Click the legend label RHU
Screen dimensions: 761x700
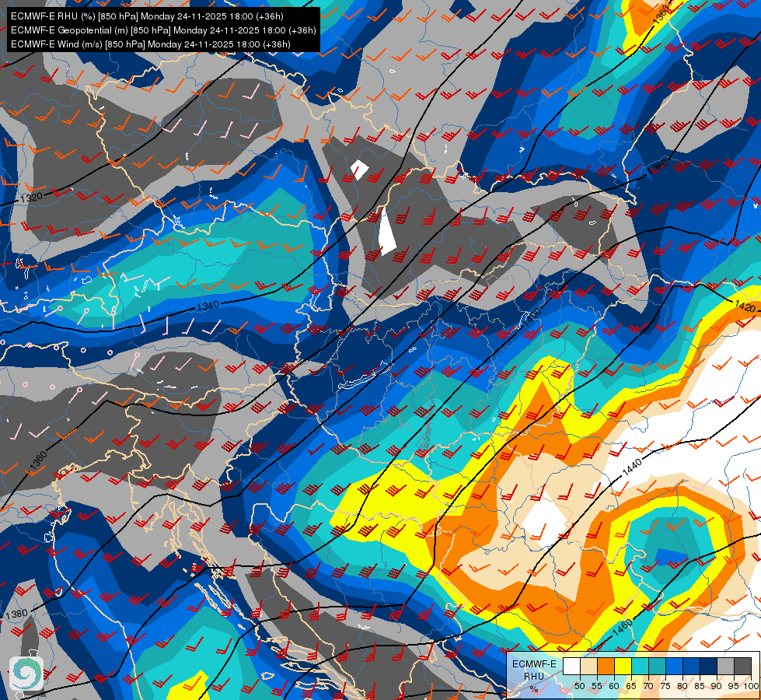[534, 676]
